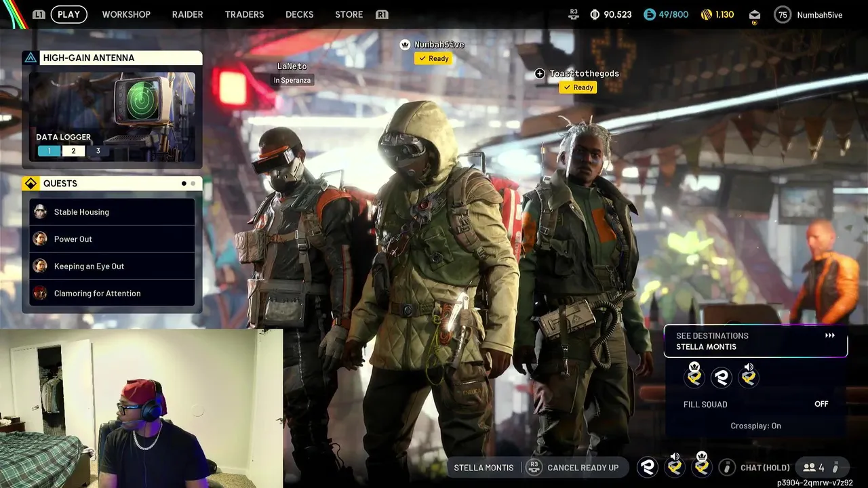Open the mail inbox envelope icon

coord(755,15)
